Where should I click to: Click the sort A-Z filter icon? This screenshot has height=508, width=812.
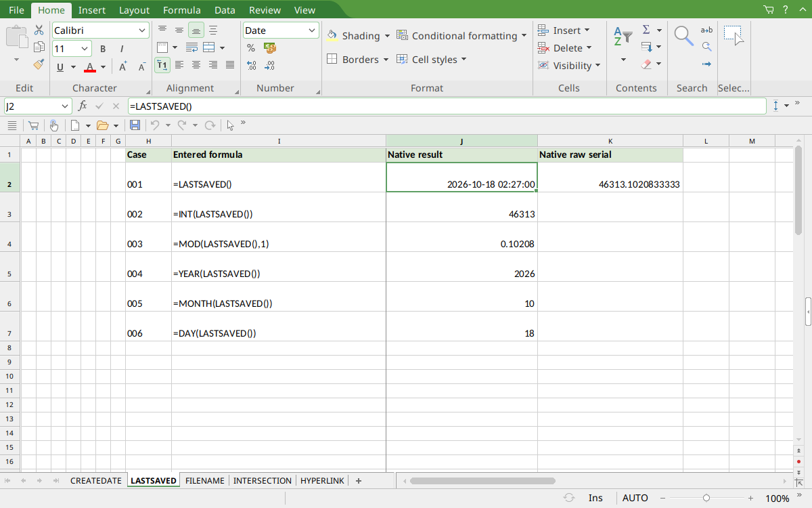623,37
